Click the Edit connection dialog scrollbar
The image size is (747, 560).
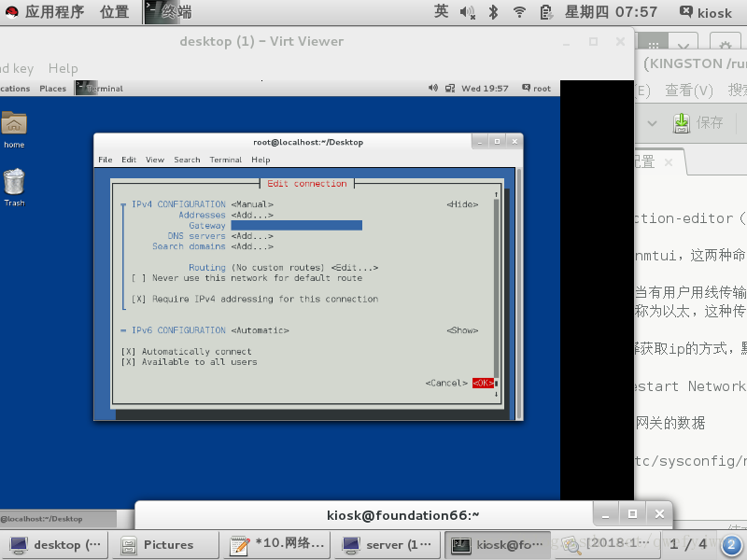click(496, 294)
